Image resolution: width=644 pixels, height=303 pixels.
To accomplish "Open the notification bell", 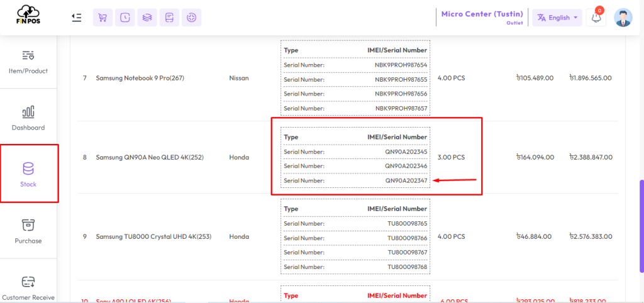I will coord(596,18).
